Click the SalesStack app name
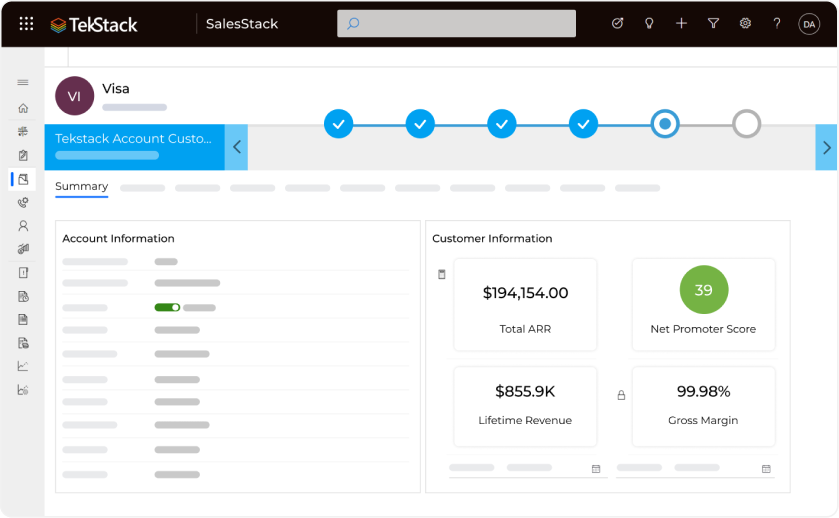 point(242,24)
